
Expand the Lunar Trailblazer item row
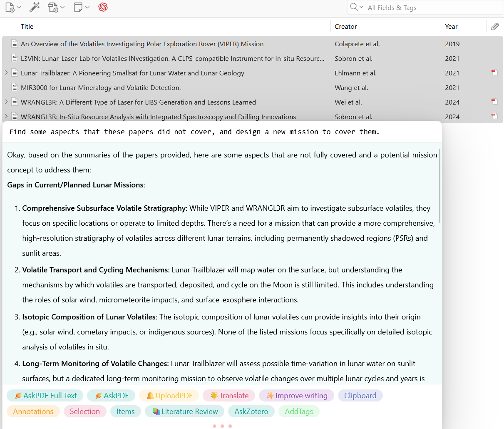(x=6, y=73)
